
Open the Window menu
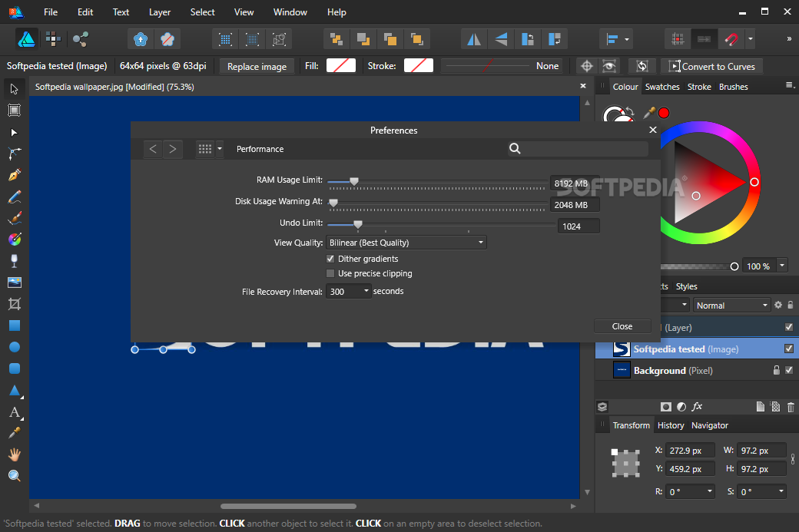[x=290, y=12]
